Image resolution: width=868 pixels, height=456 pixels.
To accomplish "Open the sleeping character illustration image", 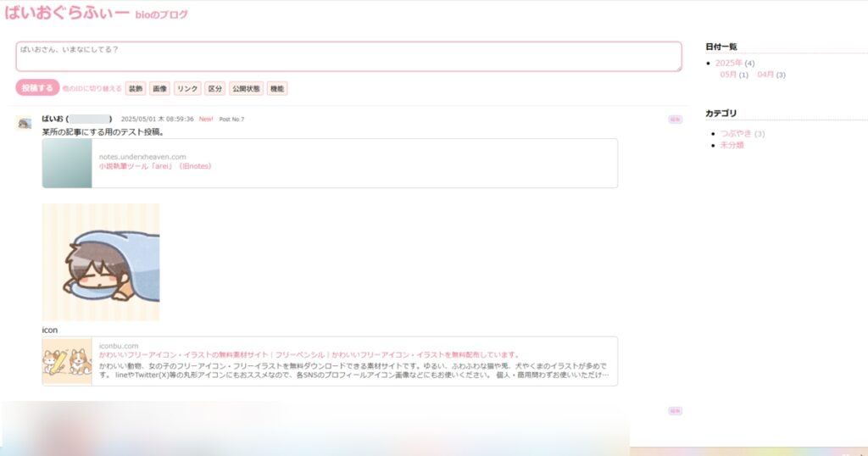I will tap(101, 262).
